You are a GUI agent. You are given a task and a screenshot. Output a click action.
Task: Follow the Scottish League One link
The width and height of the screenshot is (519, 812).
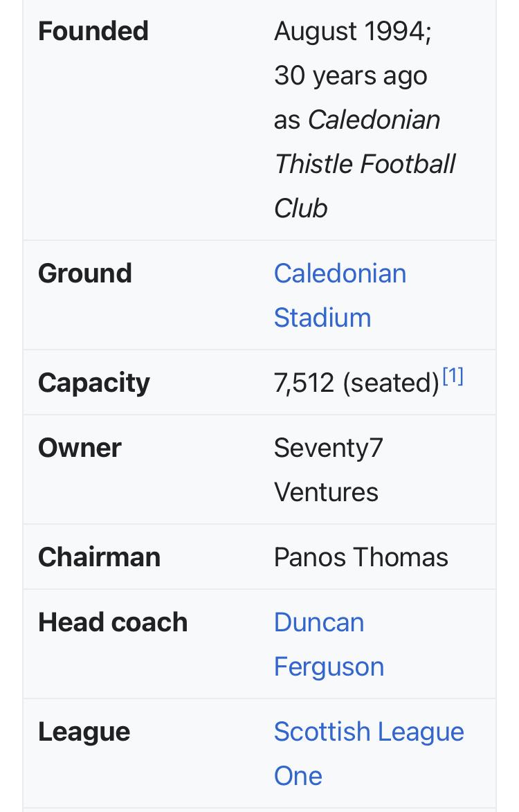tap(369, 753)
